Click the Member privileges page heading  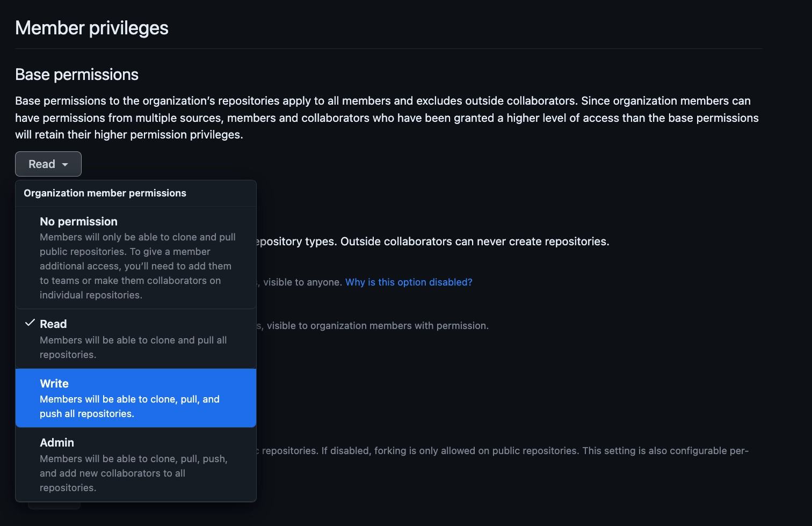pos(92,28)
